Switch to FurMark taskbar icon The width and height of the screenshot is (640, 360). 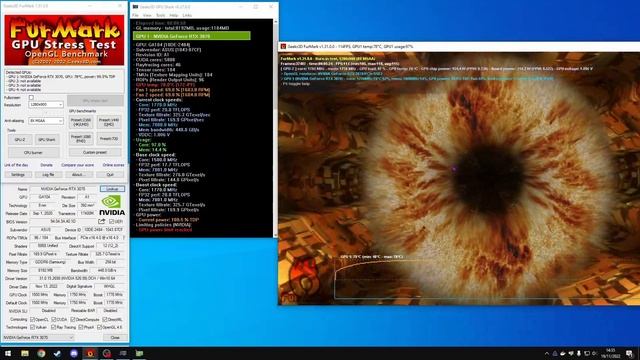[90, 353]
